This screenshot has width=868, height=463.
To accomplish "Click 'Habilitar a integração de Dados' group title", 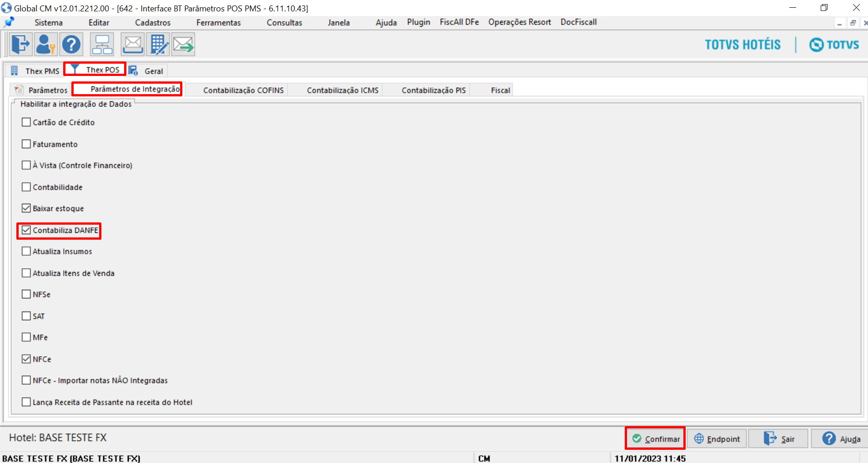I will coord(76,104).
